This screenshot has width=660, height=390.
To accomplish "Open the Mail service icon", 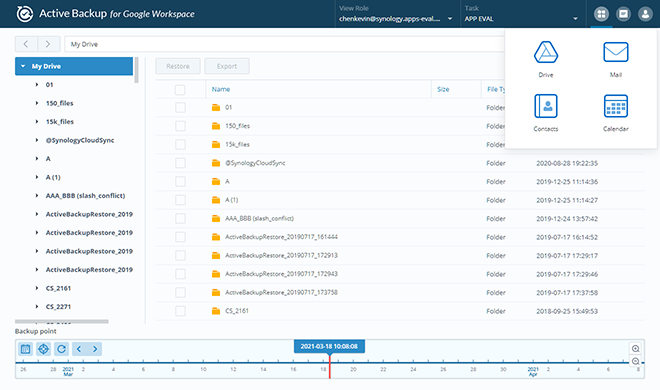I will (615, 53).
